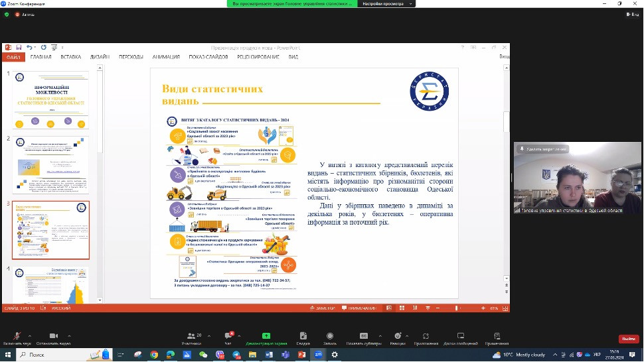The image size is (644, 362).
Task: Open Примечания notes in Zoom toolbar
Action: click(x=497, y=338)
